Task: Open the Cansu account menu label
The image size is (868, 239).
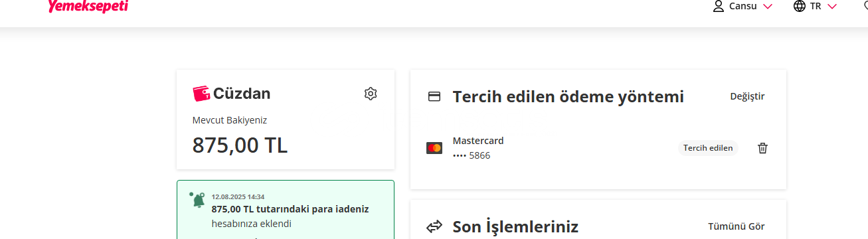Action: 743,6
